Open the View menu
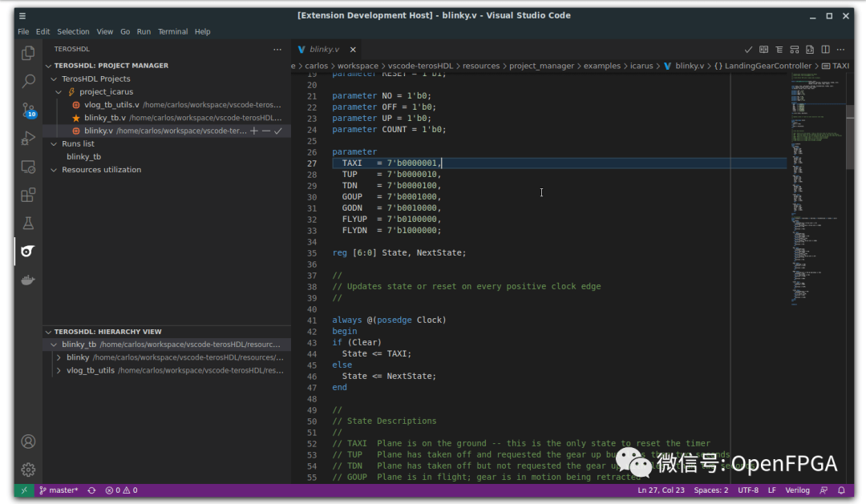This screenshot has width=866, height=504. pos(105,31)
